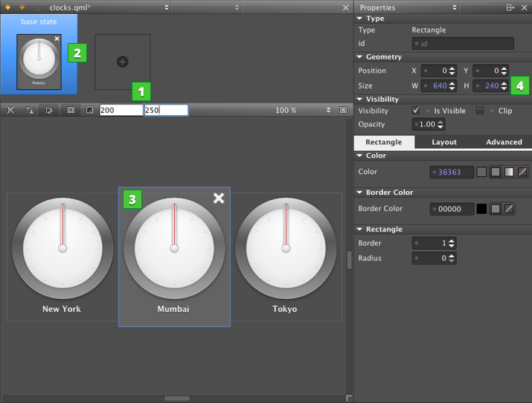Collapse the Geometry section
532x403 pixels.
[x=359, y=57]
